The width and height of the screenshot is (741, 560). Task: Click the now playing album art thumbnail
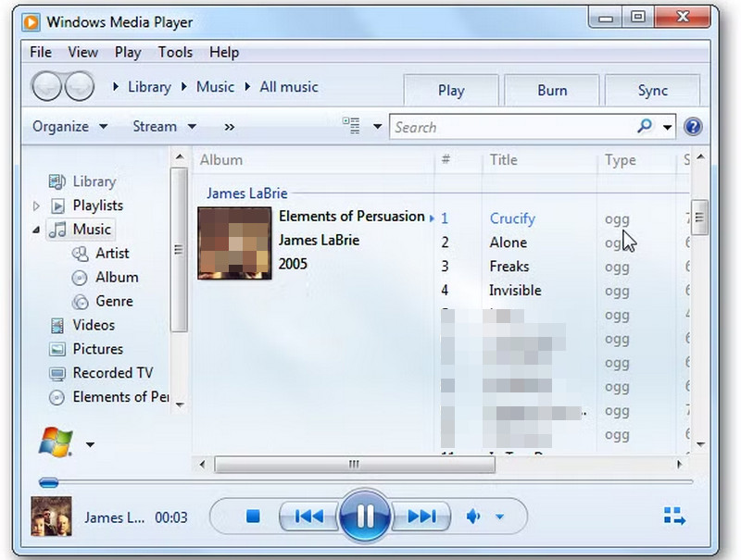click(52, 516)
